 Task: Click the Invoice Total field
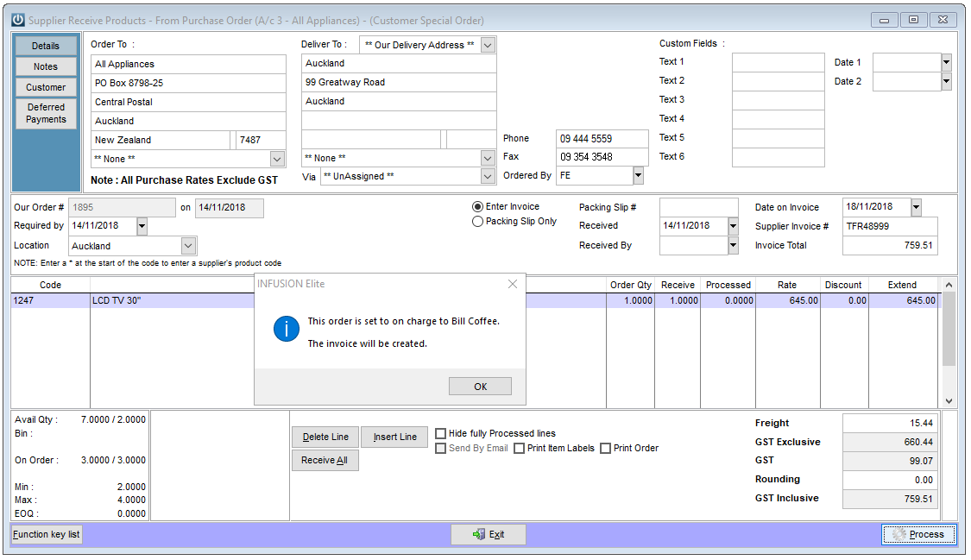(x=890, y=246)
